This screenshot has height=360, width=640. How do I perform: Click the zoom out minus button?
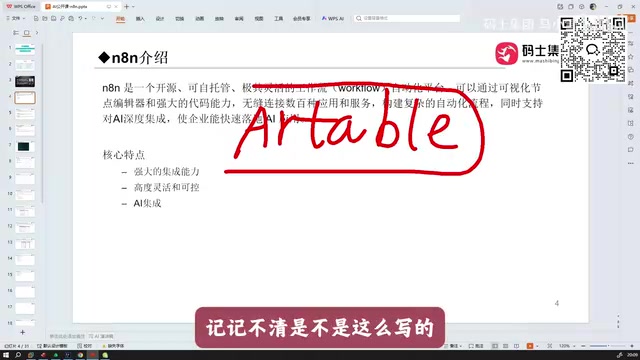click(583, 346)
